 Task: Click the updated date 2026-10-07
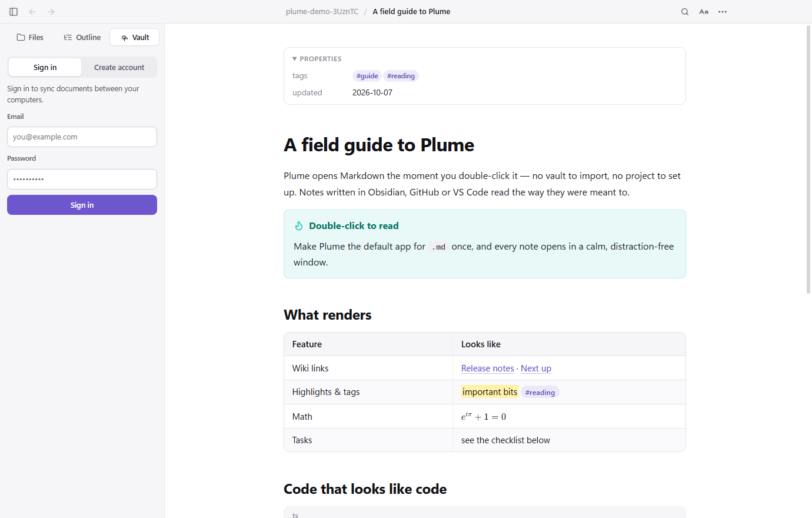pos(372,92)
